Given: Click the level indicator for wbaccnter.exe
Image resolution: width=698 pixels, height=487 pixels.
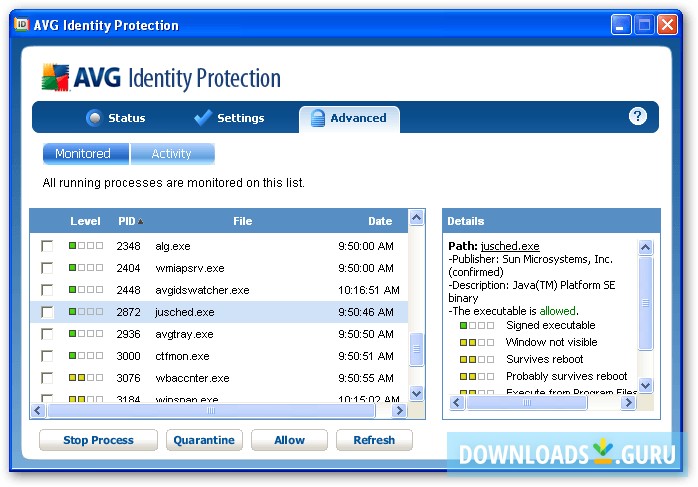Looking at the screenshot, I should pos(86,377).
